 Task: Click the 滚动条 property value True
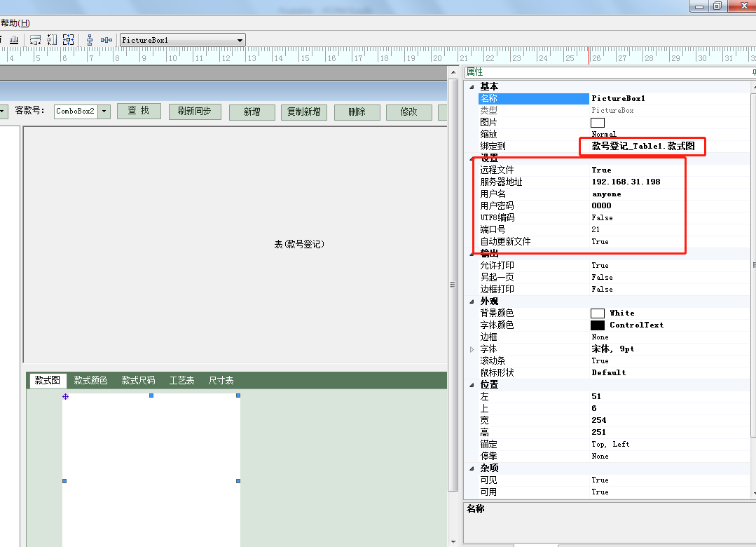(600, 361)
